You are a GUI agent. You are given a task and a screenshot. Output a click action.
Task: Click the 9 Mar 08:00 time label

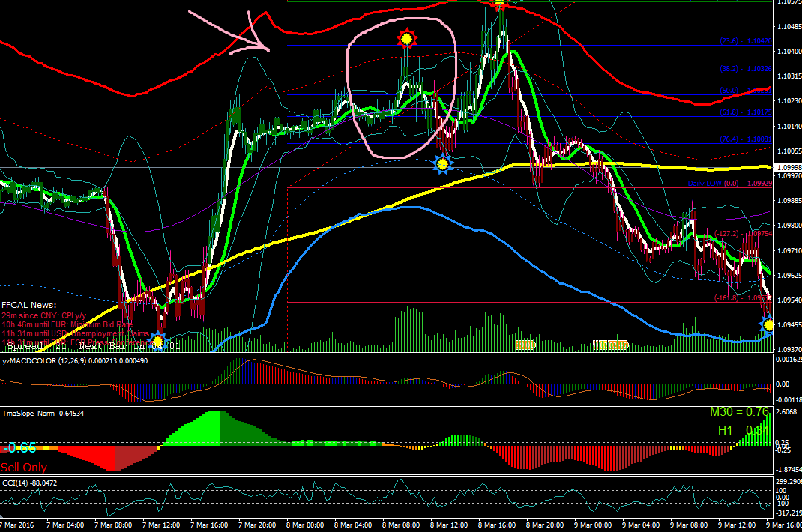(690, 525)
